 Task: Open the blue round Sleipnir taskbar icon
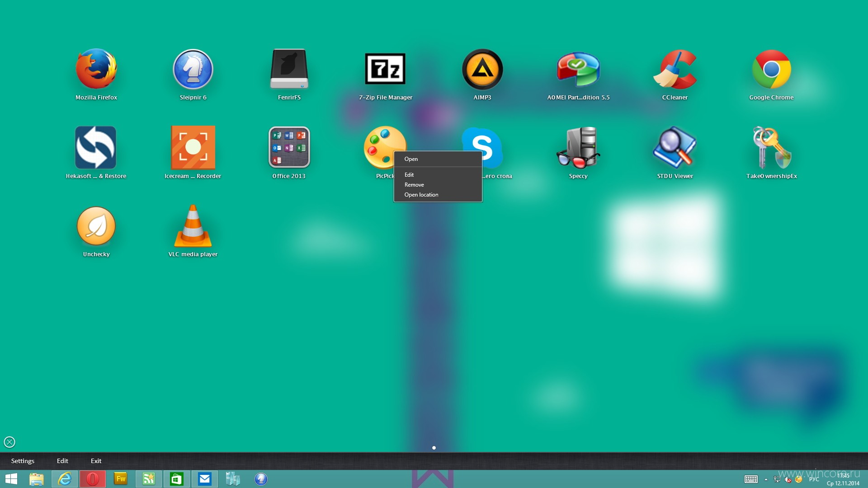coord(261,479)
